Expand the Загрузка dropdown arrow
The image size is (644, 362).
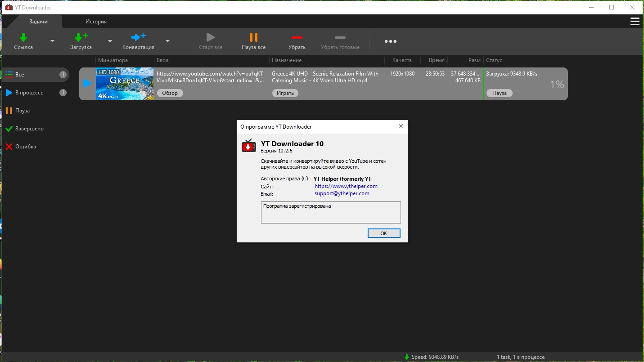[x=110, y=41]
